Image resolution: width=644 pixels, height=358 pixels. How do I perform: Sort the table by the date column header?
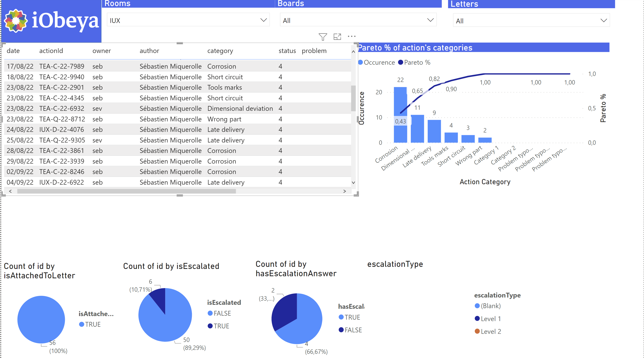click(13, 50)
